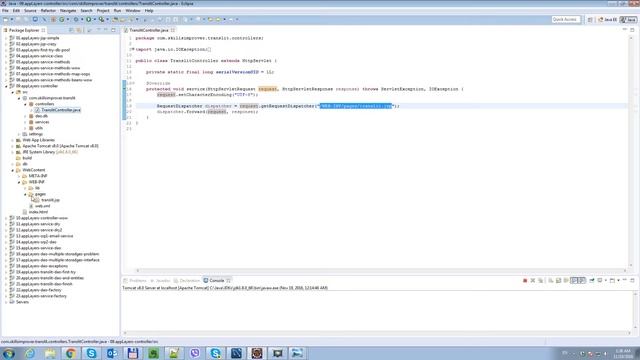Click Pin Console icon in the Console toolbar
Image resolution: width=640 pixels, height=360 pixels.
pos(592,280)
